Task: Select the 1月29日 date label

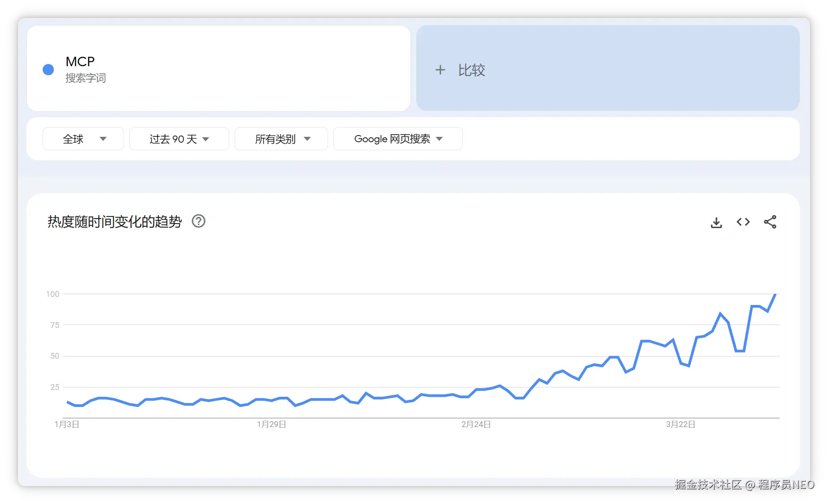Action: [271, 424]
